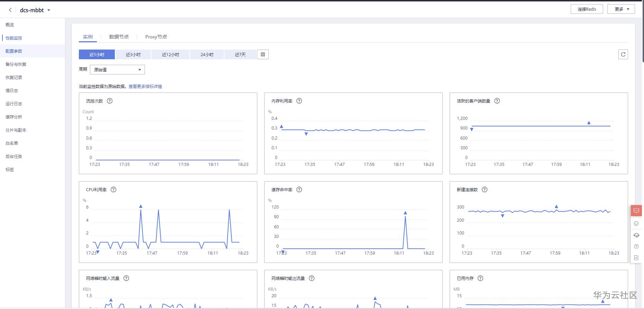This screenshot has width=644, height=309.
Task: Switch to the 实例 tab
Action: (88, 37)
